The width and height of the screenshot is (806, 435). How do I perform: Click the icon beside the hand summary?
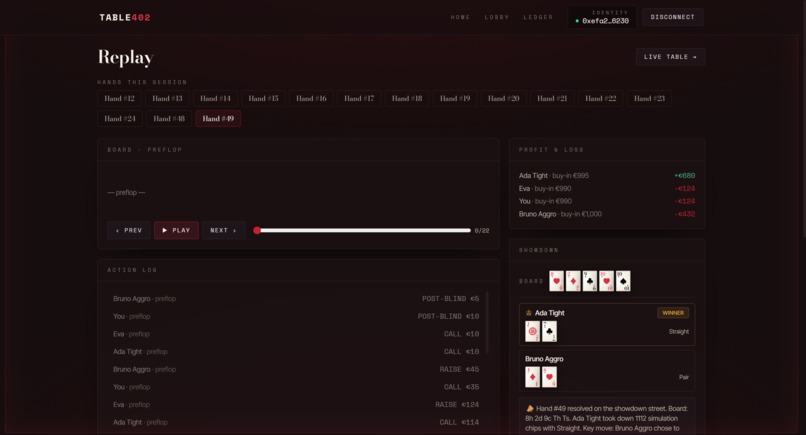coord(529,409)
